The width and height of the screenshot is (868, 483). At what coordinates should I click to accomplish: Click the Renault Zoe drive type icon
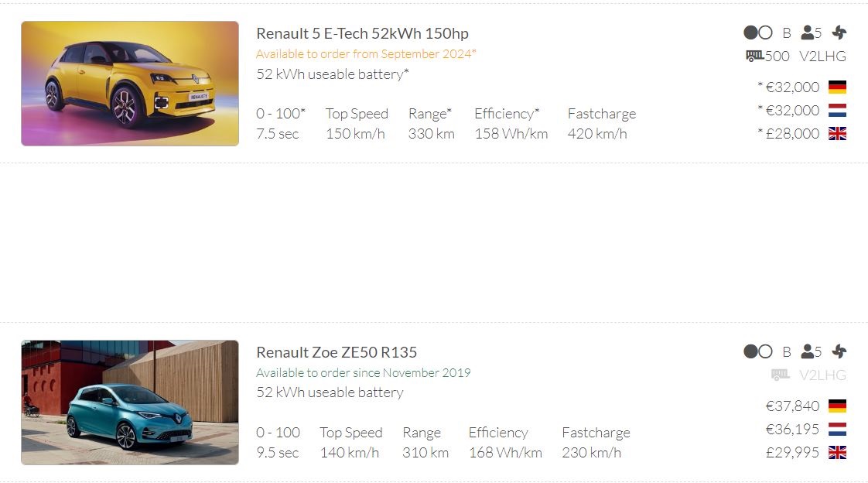[x=757, y=351]
